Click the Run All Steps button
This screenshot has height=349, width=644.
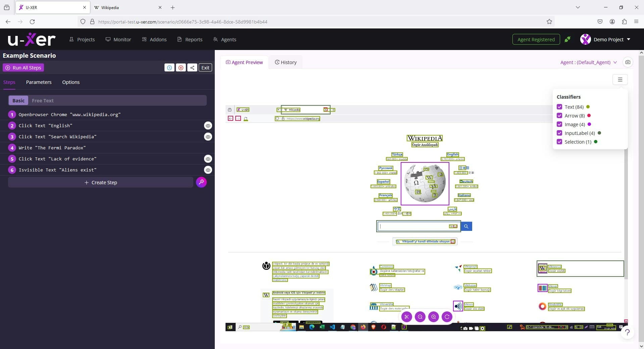click(x=23, y=67)
